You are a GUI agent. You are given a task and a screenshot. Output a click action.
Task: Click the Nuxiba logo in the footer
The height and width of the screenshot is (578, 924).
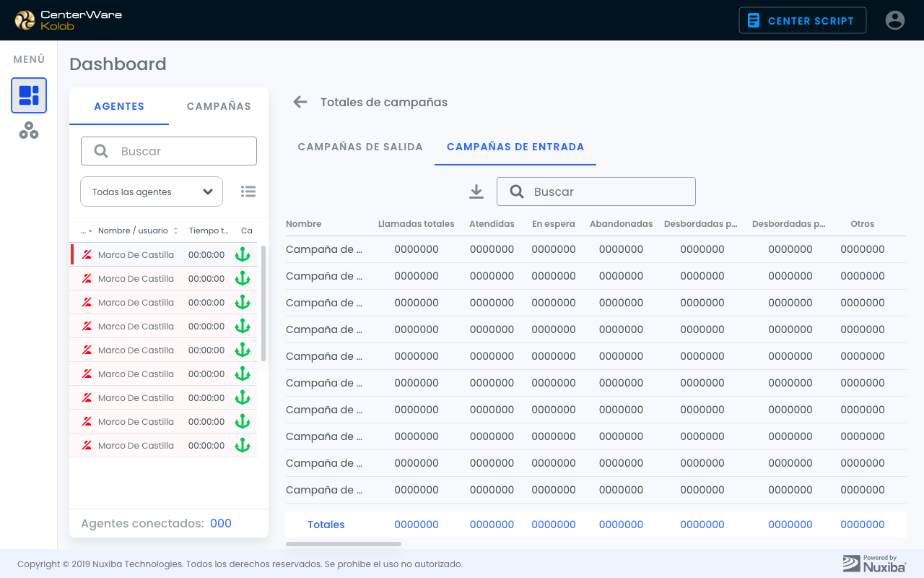click(874, 564)
